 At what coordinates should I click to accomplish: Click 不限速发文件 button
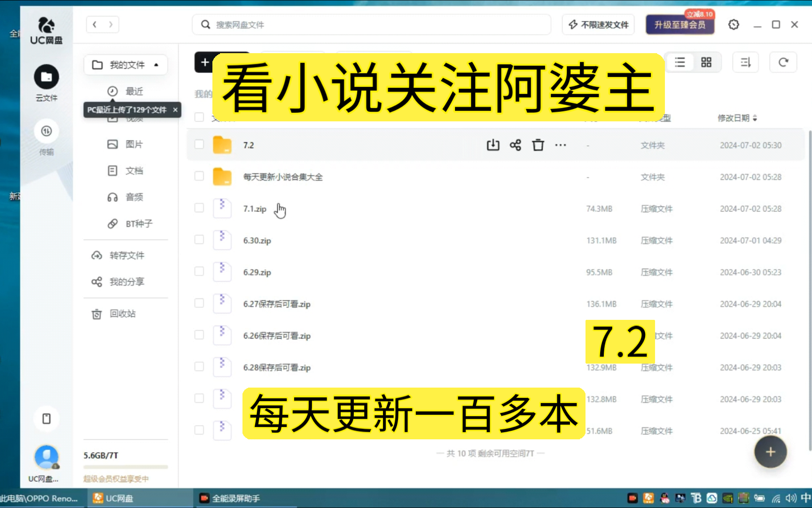pyautogui.click(x=598, y=24)
